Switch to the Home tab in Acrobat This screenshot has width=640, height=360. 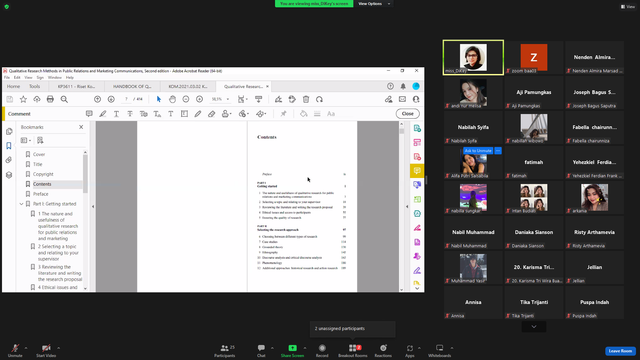[13, 87]
